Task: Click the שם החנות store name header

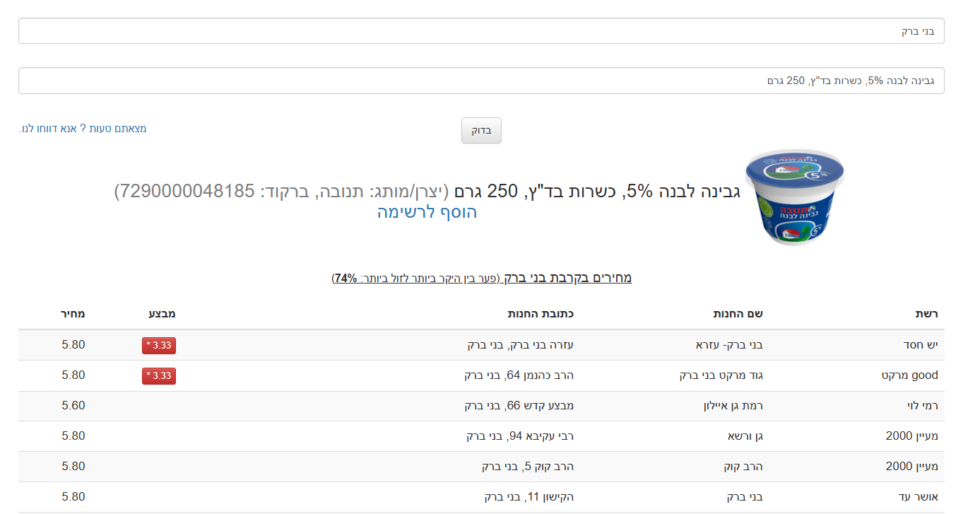Action: 738,314
